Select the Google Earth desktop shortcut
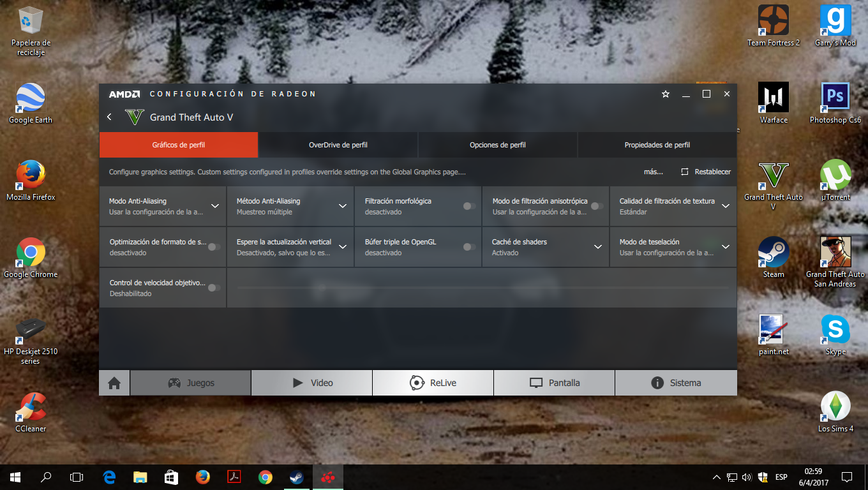 click(31, 103)
